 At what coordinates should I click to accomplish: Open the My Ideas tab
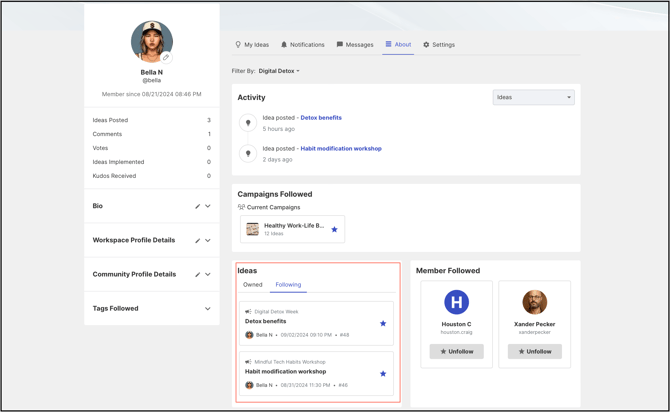pyautogui.click(x=252, y=44)
